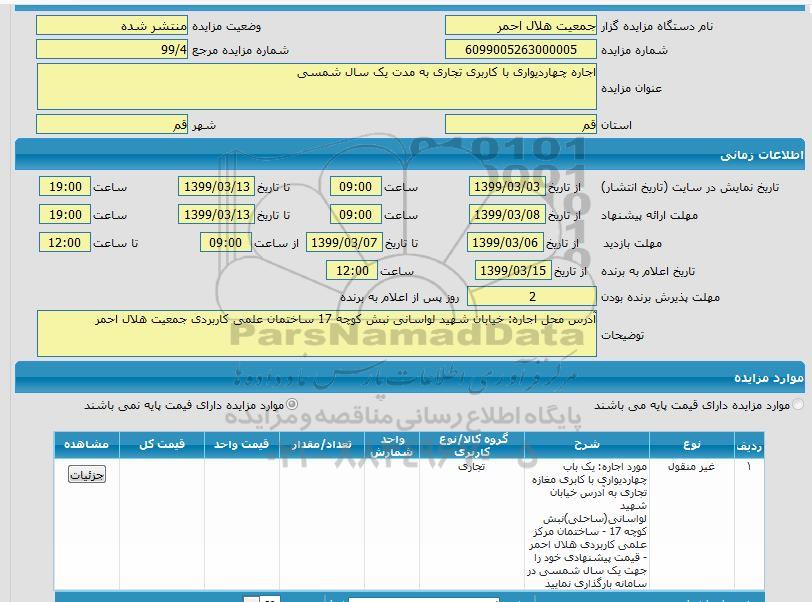Click the موارد مزایده section header
This screenshot has height=602, width=812.
pos(409,378)
